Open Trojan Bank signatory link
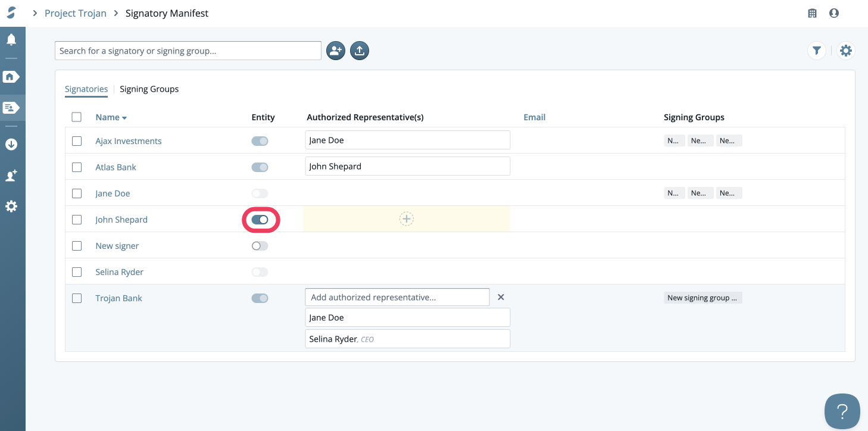The image size is (868, 431). click(119, 298)
